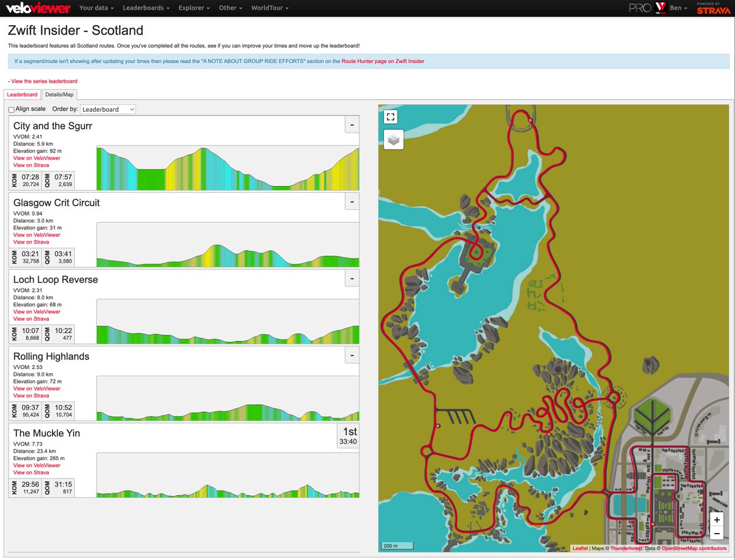Collapse the City and the Sgurr panel

(352, 124)
